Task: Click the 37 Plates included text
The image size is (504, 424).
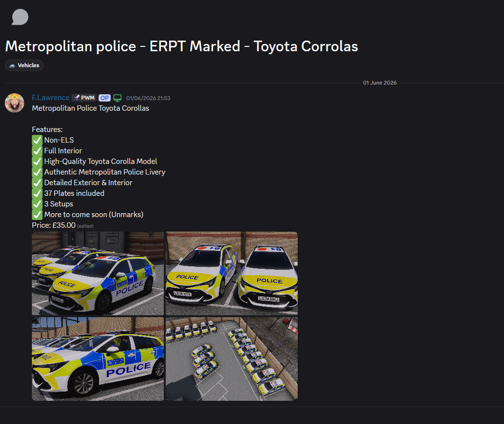Action: [74, 193]
